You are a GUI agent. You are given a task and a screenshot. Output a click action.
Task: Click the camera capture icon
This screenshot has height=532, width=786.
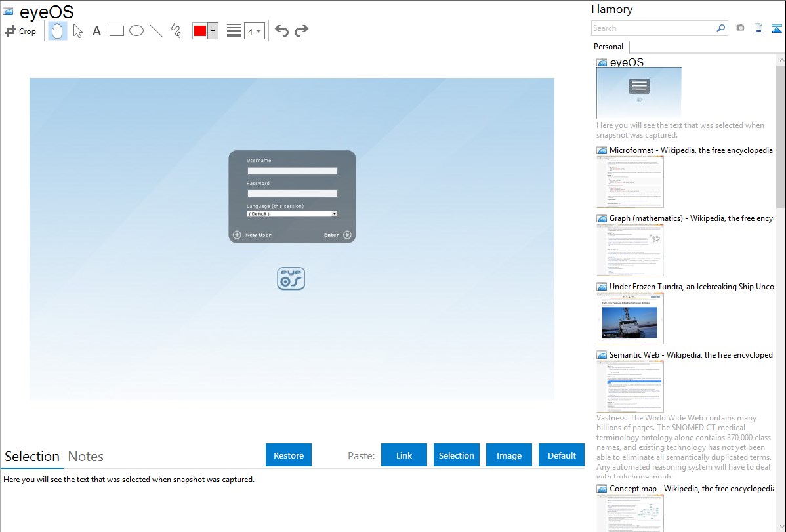(740, 28)
